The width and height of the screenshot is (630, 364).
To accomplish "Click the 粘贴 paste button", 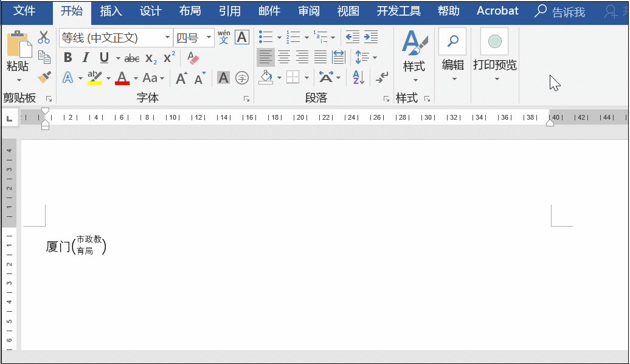I will point(18,52).
